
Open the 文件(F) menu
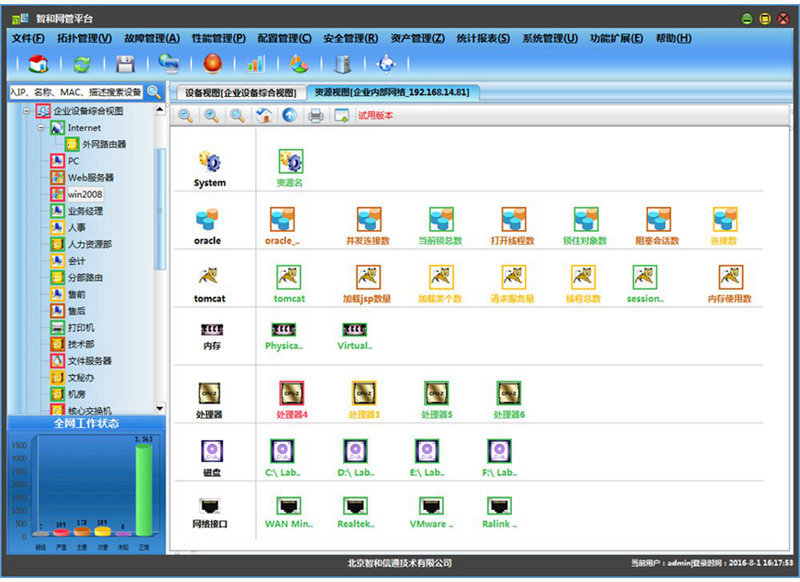(x=28, y=38)
